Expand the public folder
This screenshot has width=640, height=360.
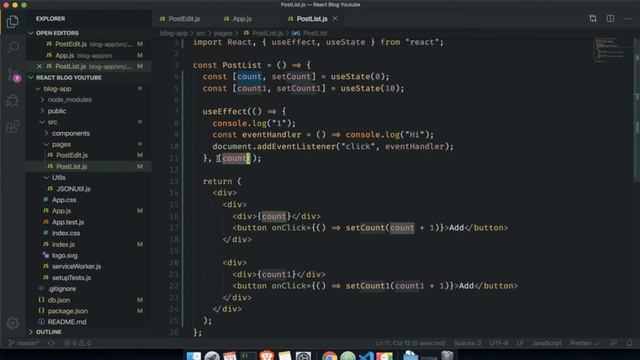click(x=57, y=111)
